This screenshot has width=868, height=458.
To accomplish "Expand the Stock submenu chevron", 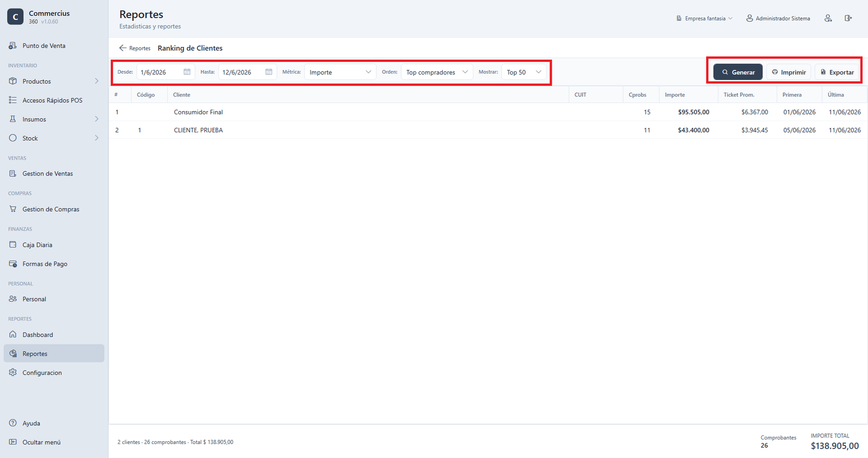I will coord(97,138).
